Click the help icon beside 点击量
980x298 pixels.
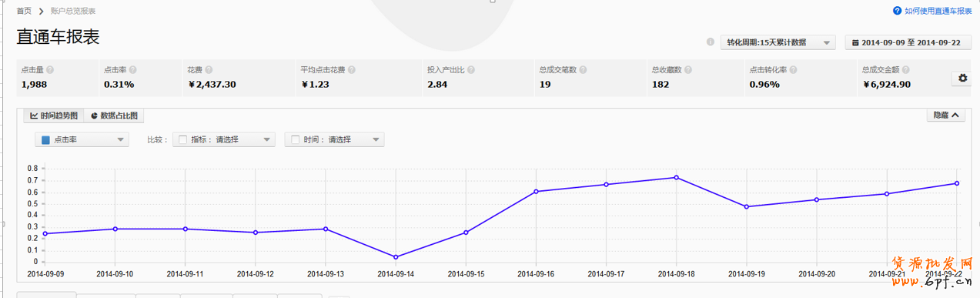50,70
